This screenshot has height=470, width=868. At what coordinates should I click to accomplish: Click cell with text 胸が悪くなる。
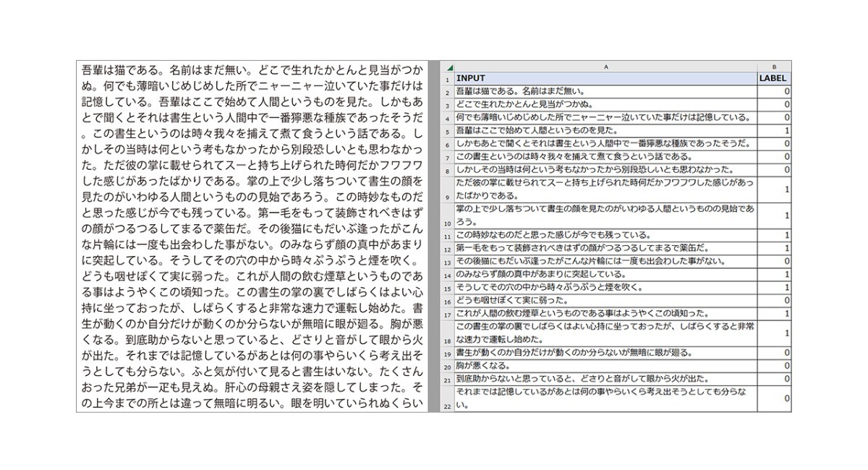point(605,366)
